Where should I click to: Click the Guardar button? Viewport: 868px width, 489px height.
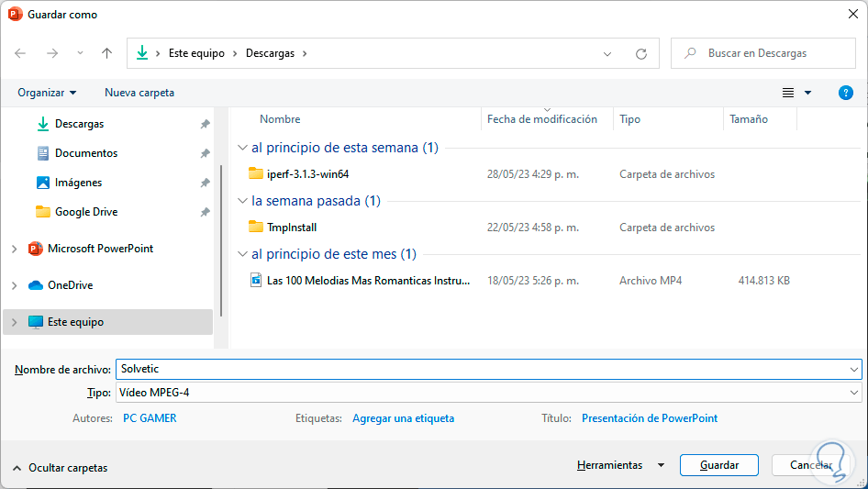pos(718,465)
